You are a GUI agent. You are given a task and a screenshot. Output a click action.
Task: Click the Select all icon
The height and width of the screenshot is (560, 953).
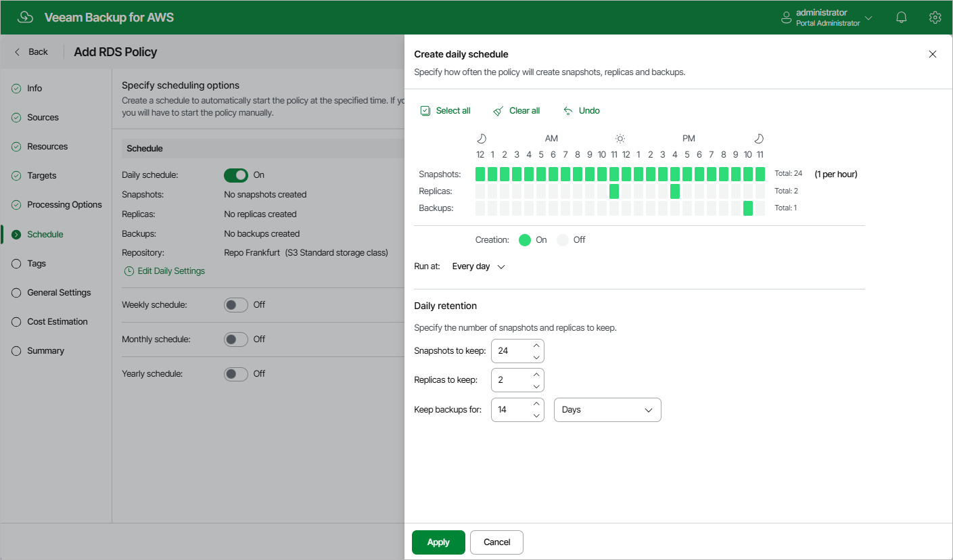425,111
